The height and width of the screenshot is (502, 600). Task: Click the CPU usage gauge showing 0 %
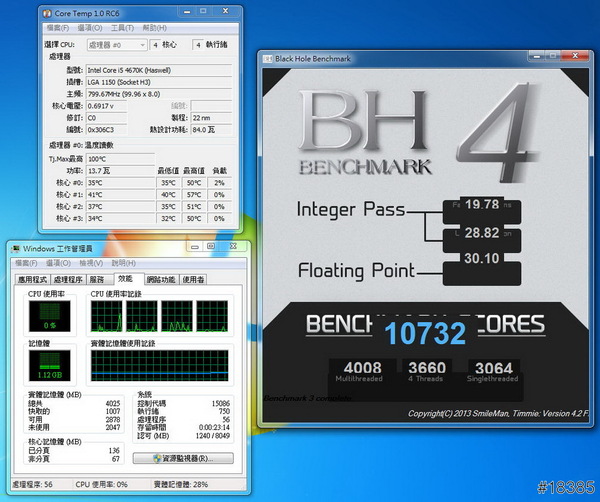click(x=50, y=316)
